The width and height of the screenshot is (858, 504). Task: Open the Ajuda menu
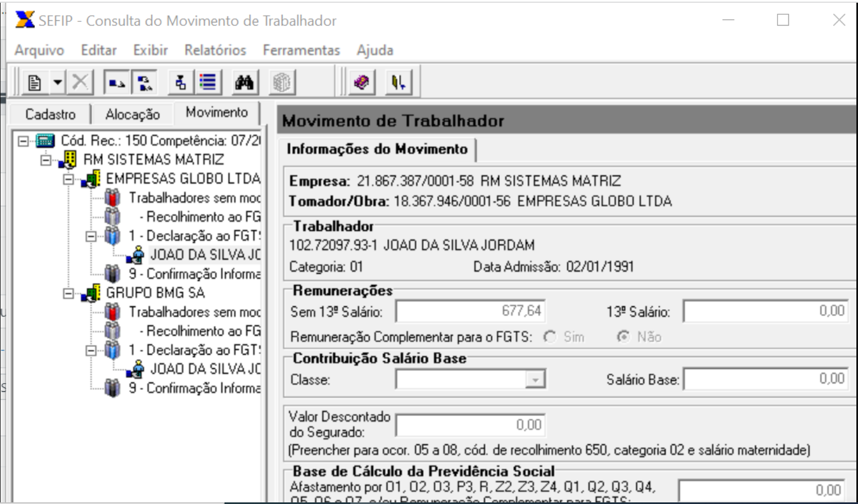375,50
